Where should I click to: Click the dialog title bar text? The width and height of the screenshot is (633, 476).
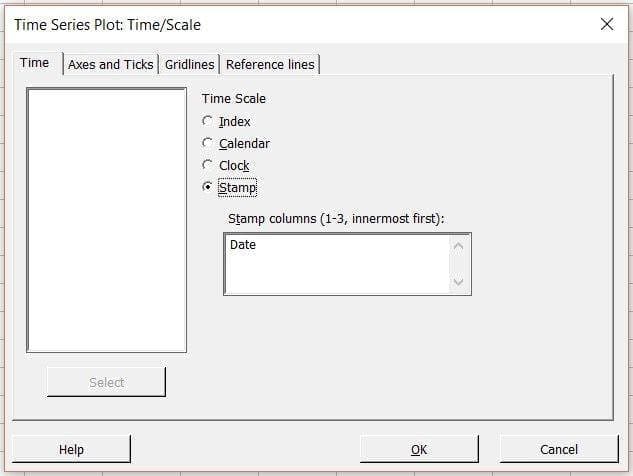[x=107, y=24]
